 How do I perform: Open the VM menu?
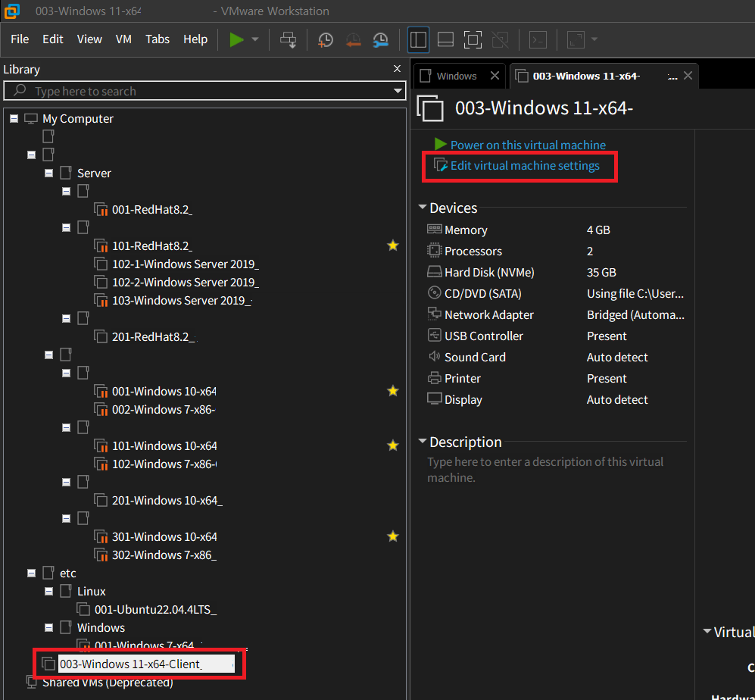click(x=123, y=39)
